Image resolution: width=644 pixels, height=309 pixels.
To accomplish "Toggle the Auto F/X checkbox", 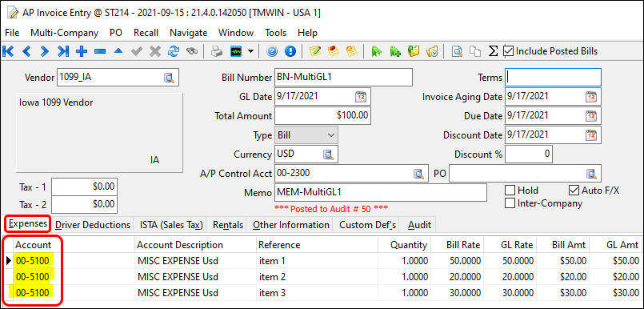I will pos(574,191).
